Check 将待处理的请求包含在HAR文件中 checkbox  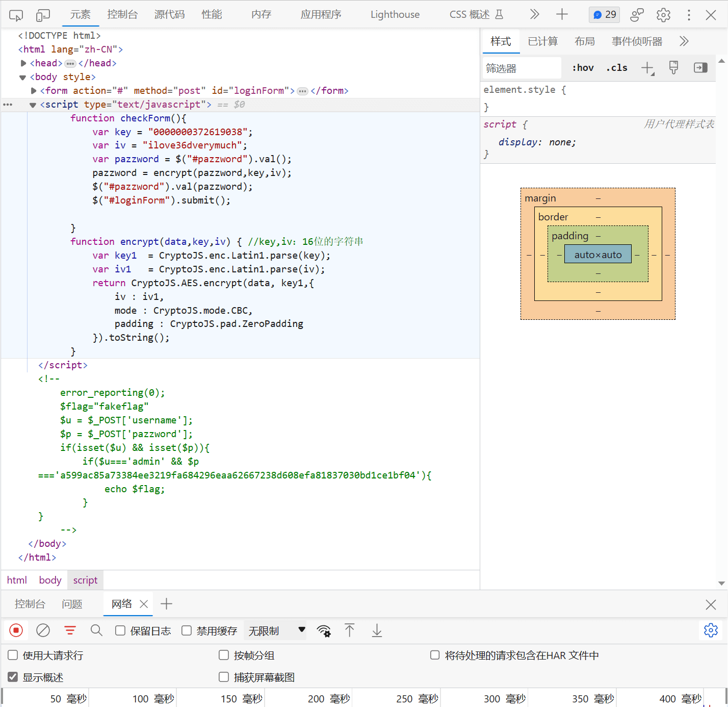(x=435, y=655)
